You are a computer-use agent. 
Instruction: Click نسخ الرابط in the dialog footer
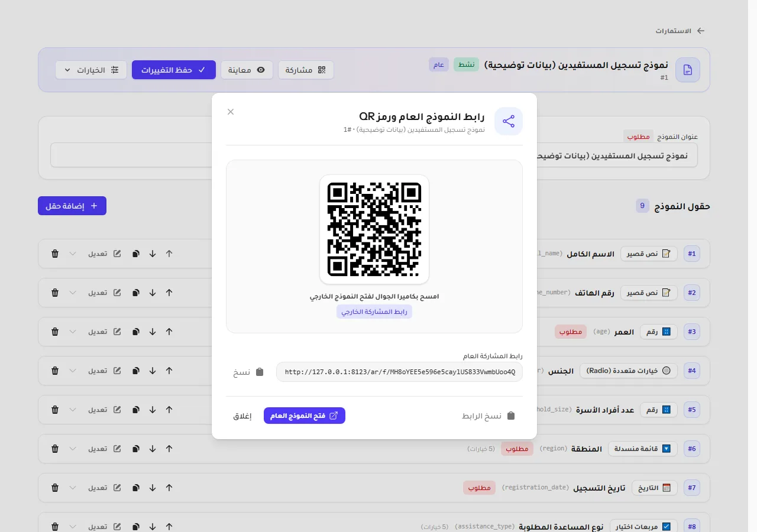click(489, 416)
